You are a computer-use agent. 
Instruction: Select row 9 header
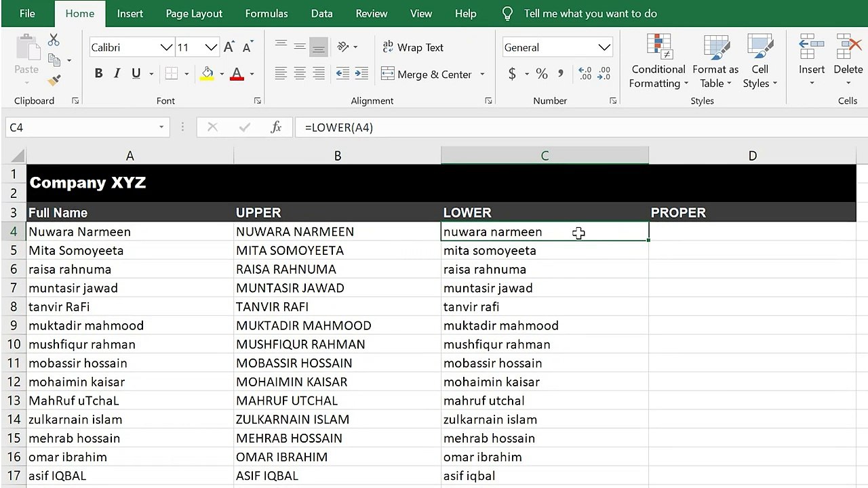pyautogui.click(x=14, y=325)
